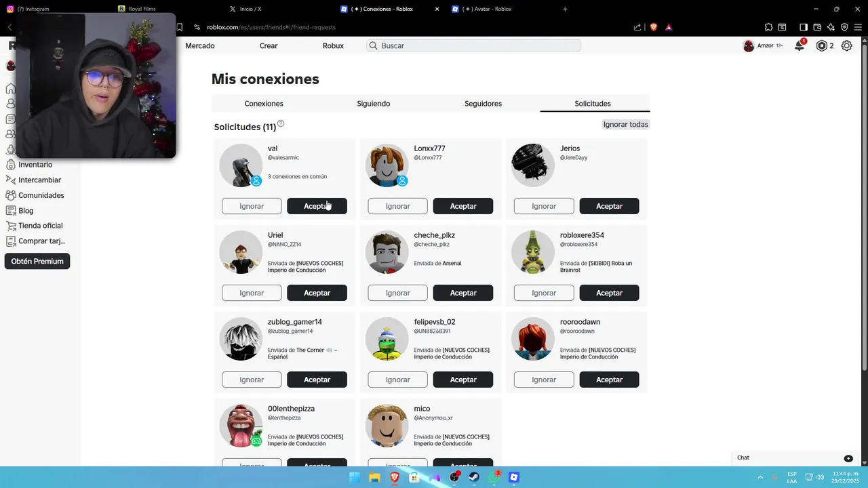Click the Obtén Premium button
The image size is (868, 488).
point(37,261)
